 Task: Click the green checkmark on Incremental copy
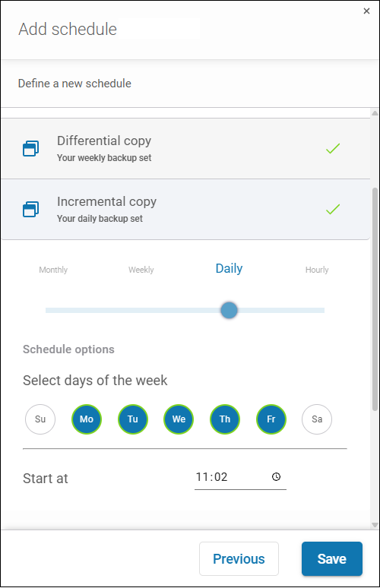coord(333,209)
